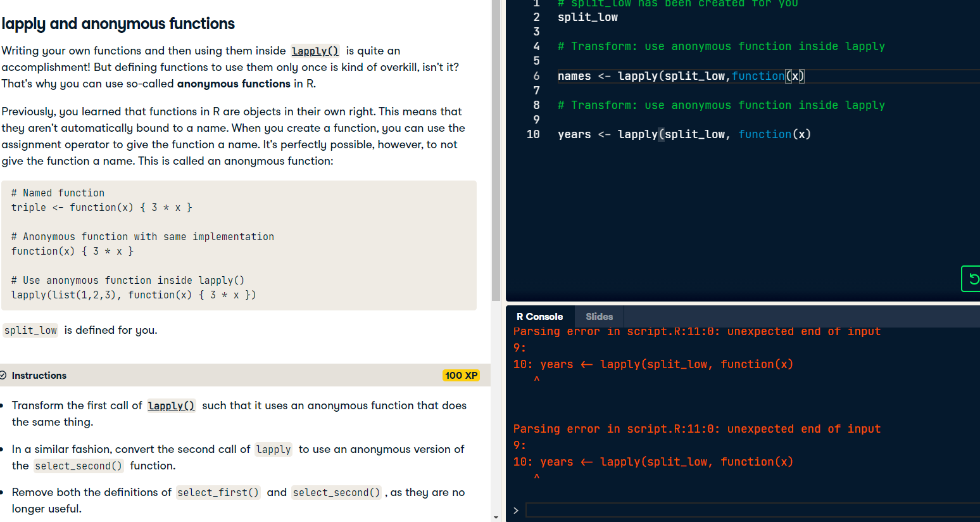Click editor line 2 containing "split_low"
This screenshot has height=522, width=980.
coord(587,17)
